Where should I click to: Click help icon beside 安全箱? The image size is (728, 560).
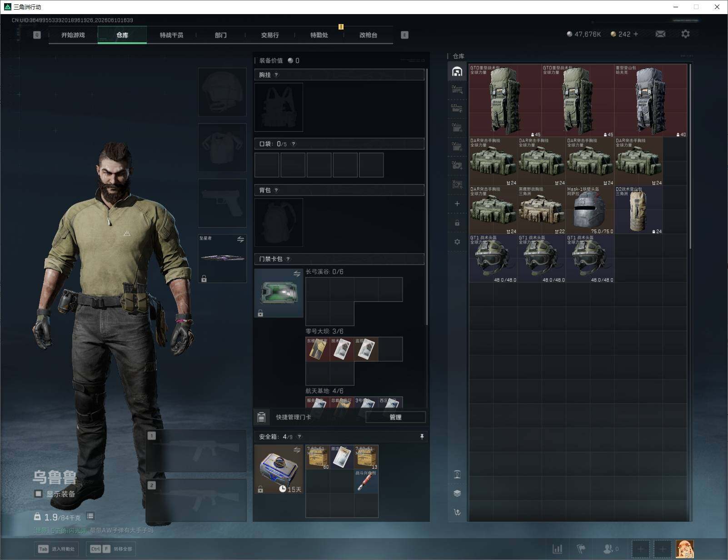pos(299,437)
